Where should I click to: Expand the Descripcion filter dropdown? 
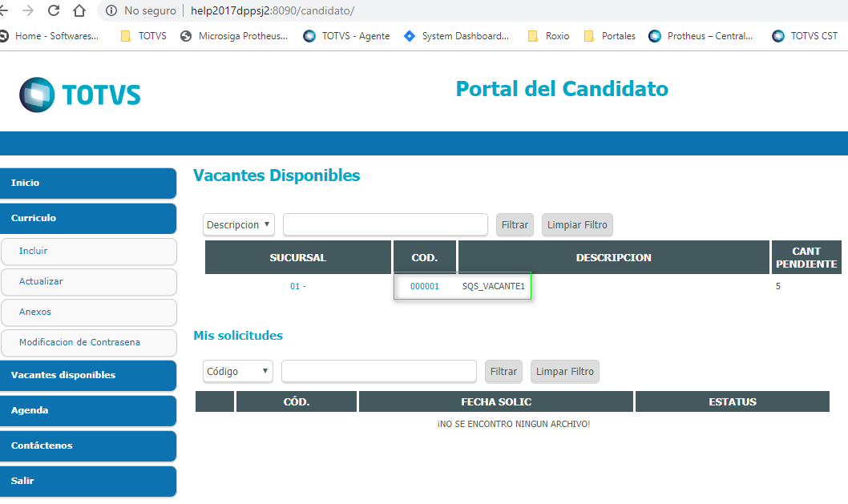[239, 224]
